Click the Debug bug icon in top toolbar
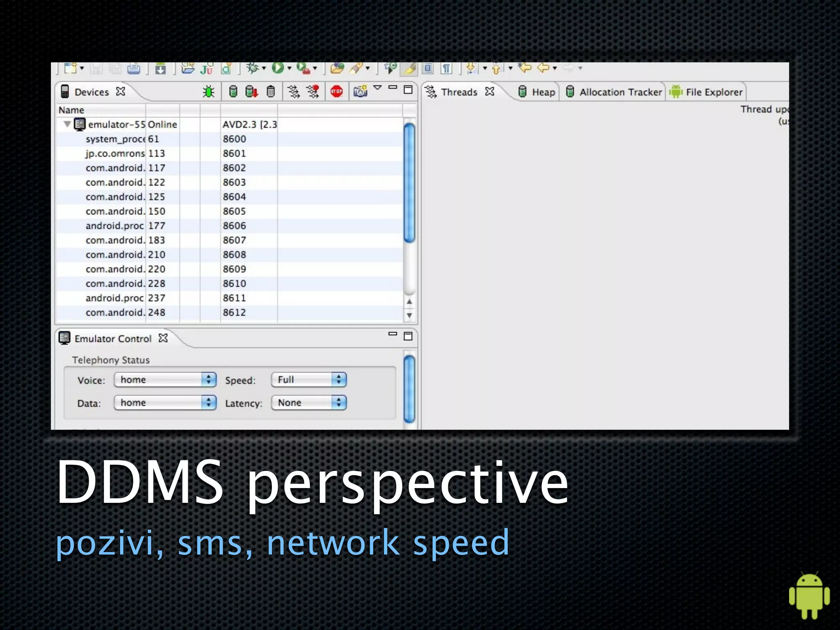This screenshot has height=630, width=840. [x=253, y=68]
